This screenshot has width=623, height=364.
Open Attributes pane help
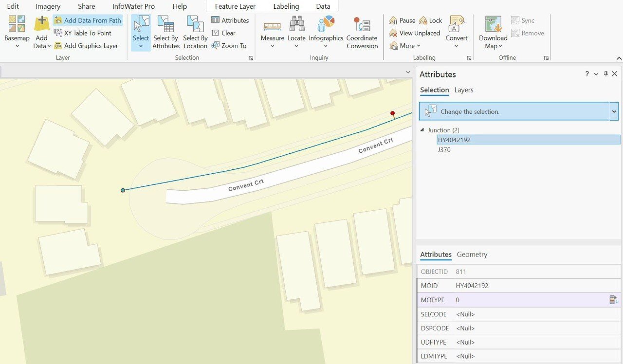coord(587,74)
